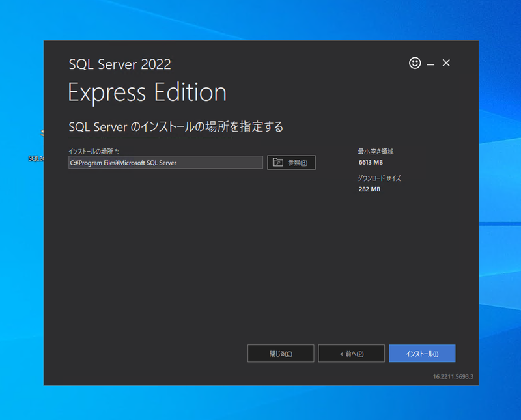Start setup with the インストール(I) button
The height and width of the screenshot is (420, 521).
tap(422, 354)
